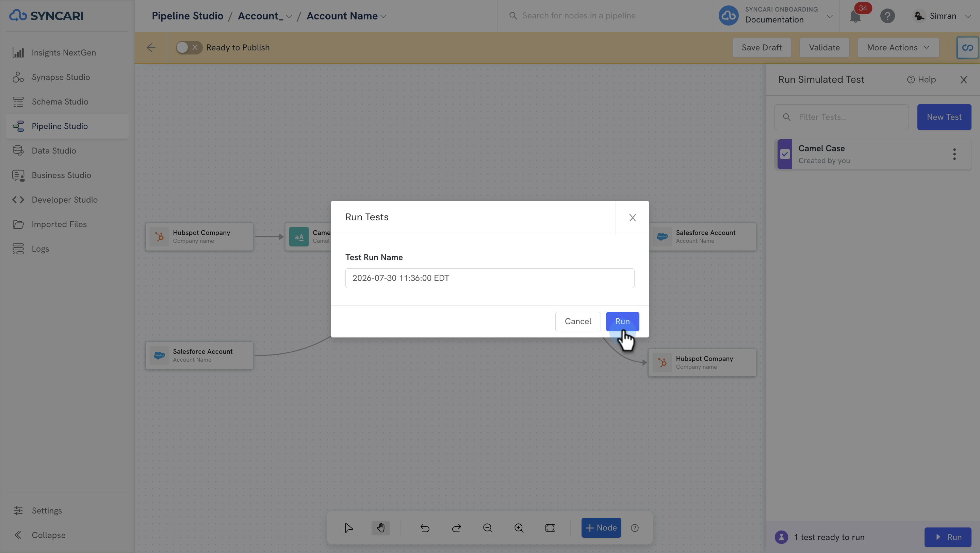Click the link icon button

pyautogui.click(x=967, y=48)
